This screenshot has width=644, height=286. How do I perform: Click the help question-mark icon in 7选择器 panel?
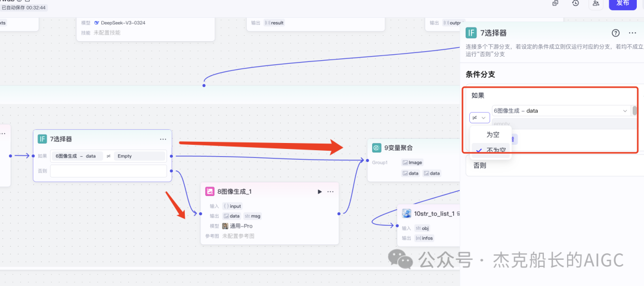pos(615,33)
